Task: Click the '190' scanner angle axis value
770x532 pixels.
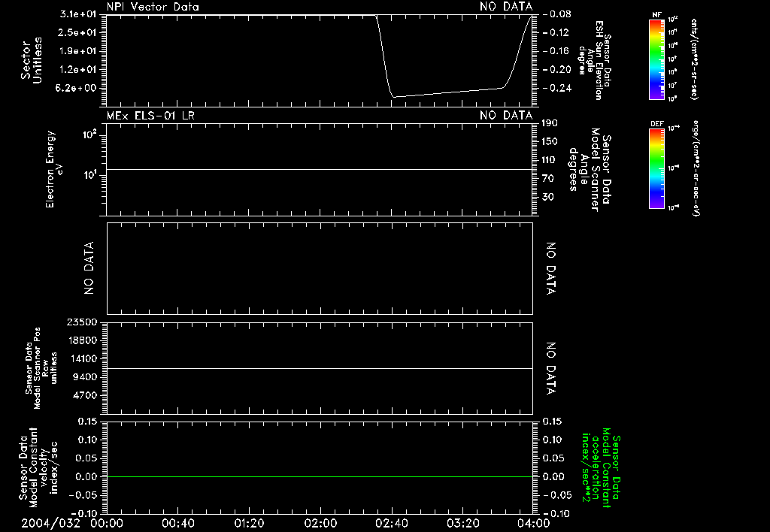Action: pyautogui.click(x=550, y=123)
